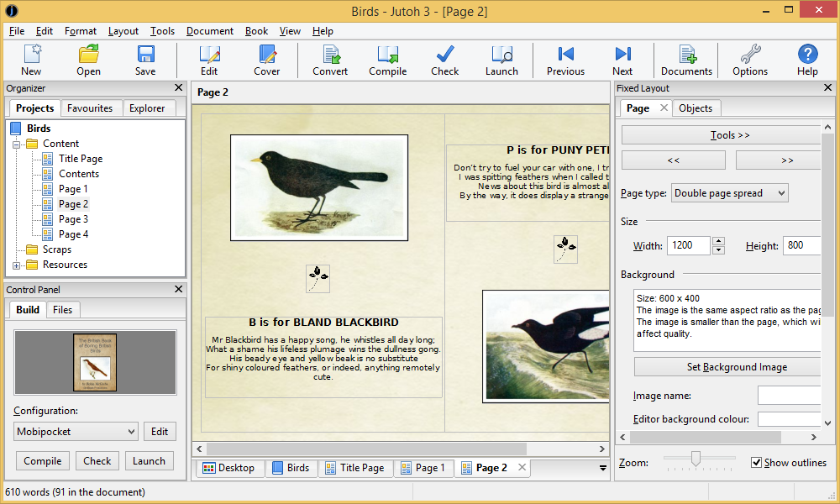Save the Birds project
This screenshot has width=840, height=504.
[x=144, y=59]
